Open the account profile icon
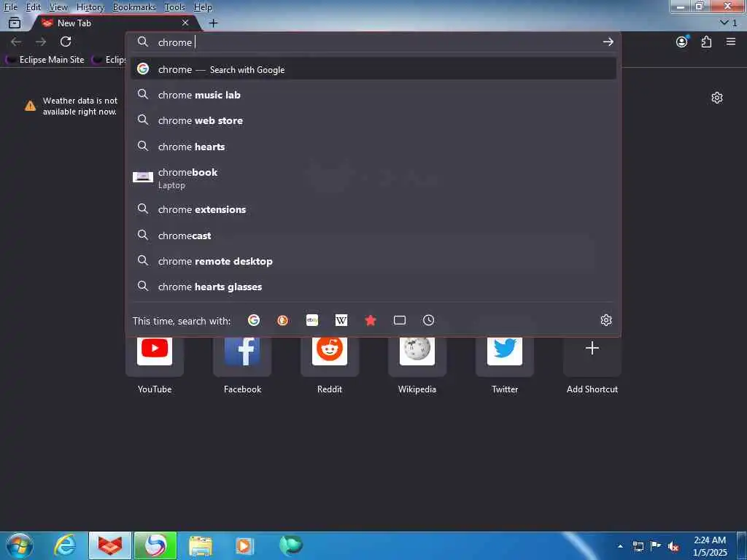 click(682, 42)
